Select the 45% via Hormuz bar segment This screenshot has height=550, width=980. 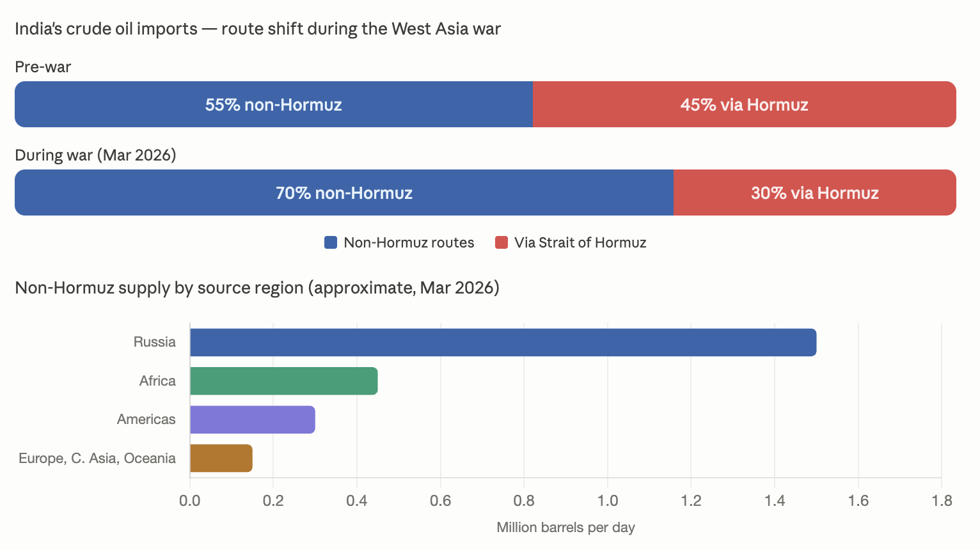745,104
